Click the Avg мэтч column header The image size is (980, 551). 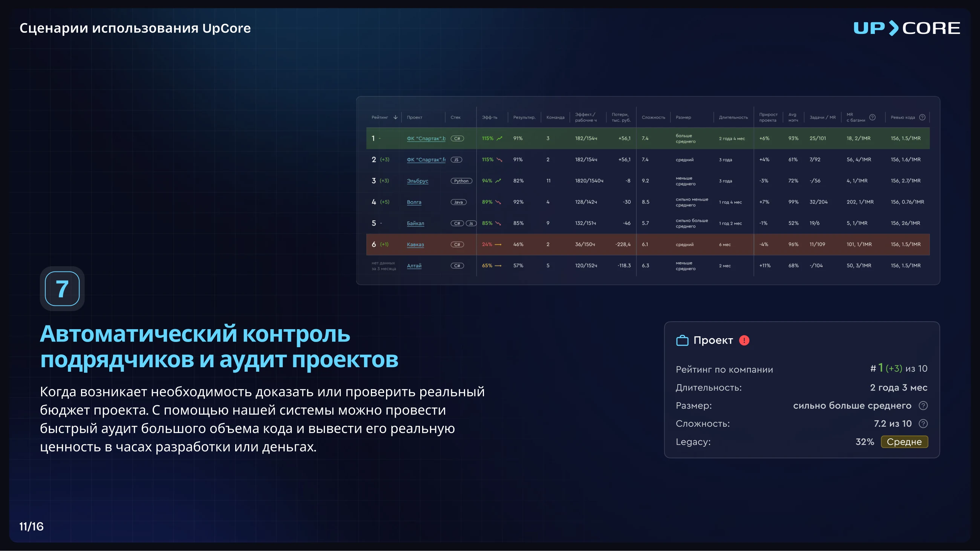coord(793,117)
